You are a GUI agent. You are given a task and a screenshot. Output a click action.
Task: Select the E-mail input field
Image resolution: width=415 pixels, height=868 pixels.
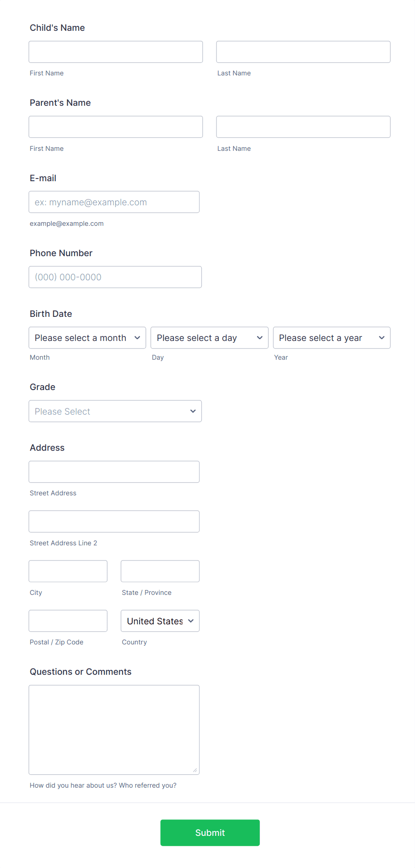point(114,202)
